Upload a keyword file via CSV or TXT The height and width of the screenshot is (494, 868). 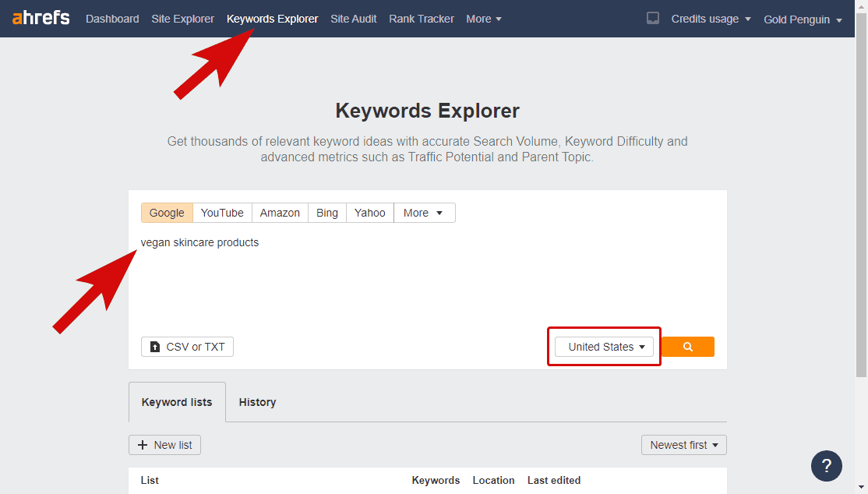187,347
